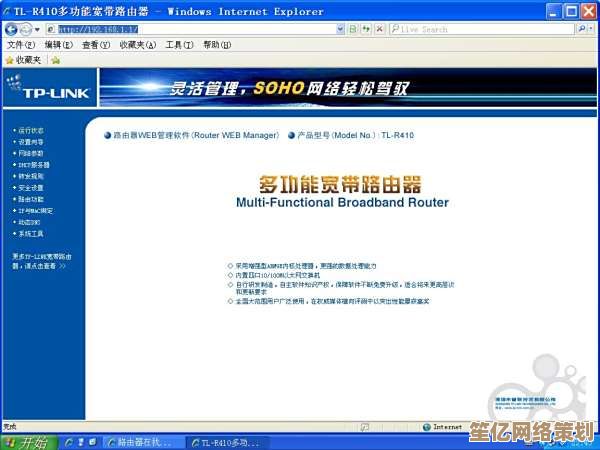Click inside the Live Search box

click(482, 29)
